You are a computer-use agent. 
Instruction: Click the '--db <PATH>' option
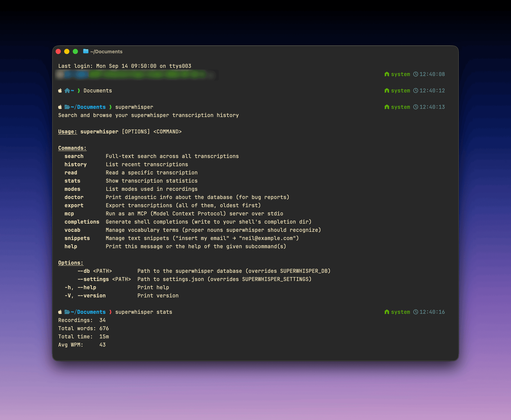pyautogui.click(x=95, y=271)
